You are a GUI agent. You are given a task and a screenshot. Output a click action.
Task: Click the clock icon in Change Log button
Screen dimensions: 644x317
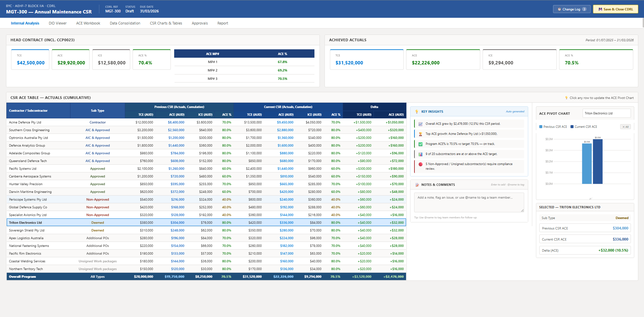pos(559,9)
